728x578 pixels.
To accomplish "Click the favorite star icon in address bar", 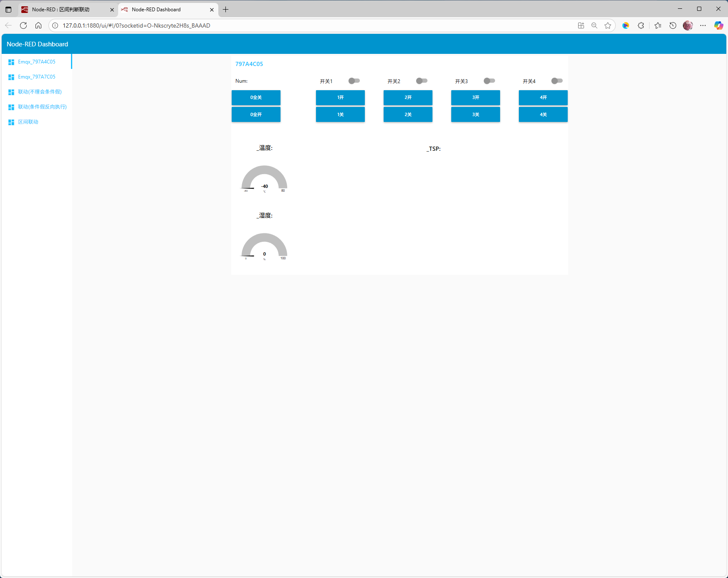I will tap(608, 25).
